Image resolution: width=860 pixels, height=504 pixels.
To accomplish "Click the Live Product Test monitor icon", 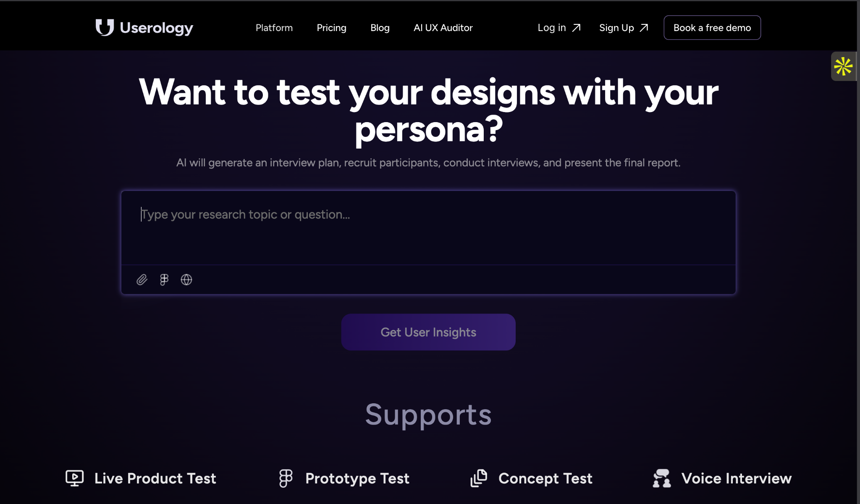I will coord(75,478).
